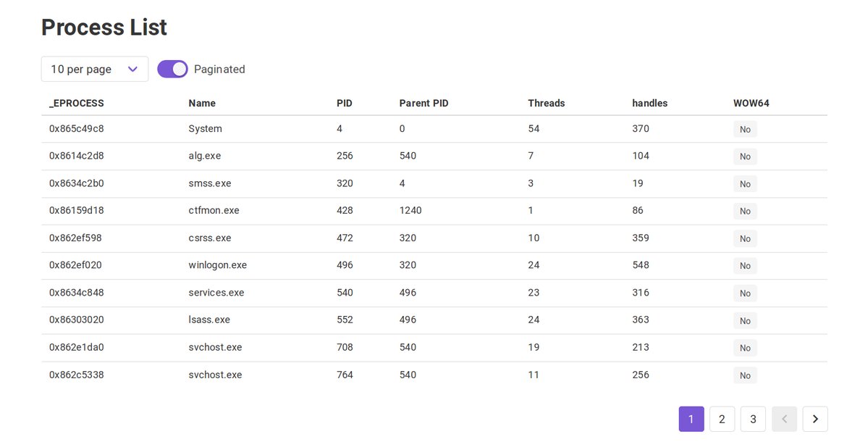
Task: Select the lsass.exe process name
Action: point(209,320)
